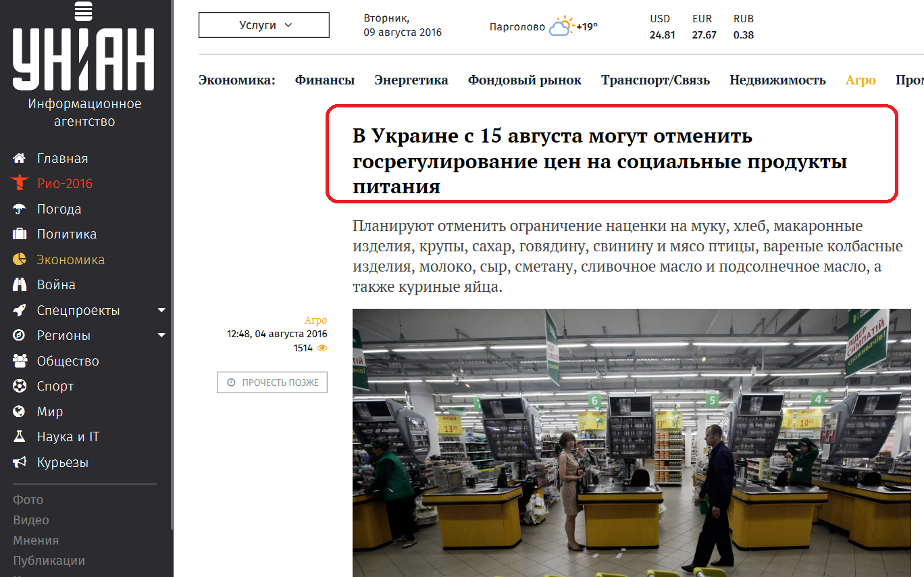Viewport: 924px width, 577px height.
Task: Click the soccer ball icon beside Спорт
Action: click(20, 386)
